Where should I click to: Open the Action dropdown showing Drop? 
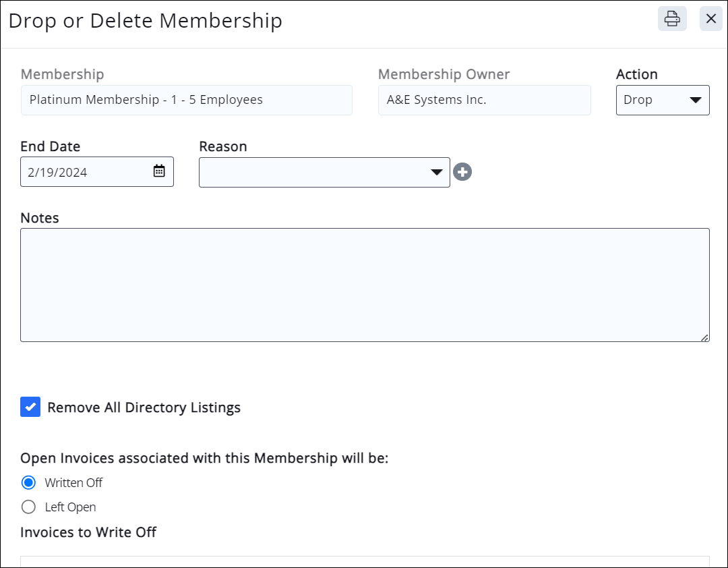662,100
